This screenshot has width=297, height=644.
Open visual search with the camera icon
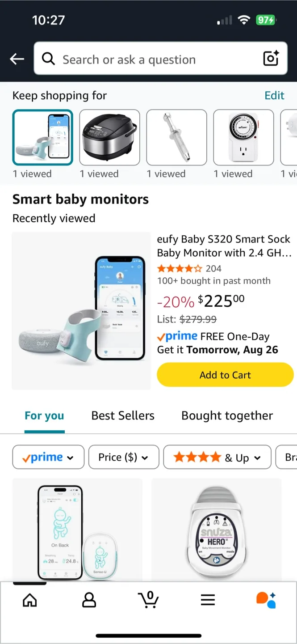pos(271,59)
